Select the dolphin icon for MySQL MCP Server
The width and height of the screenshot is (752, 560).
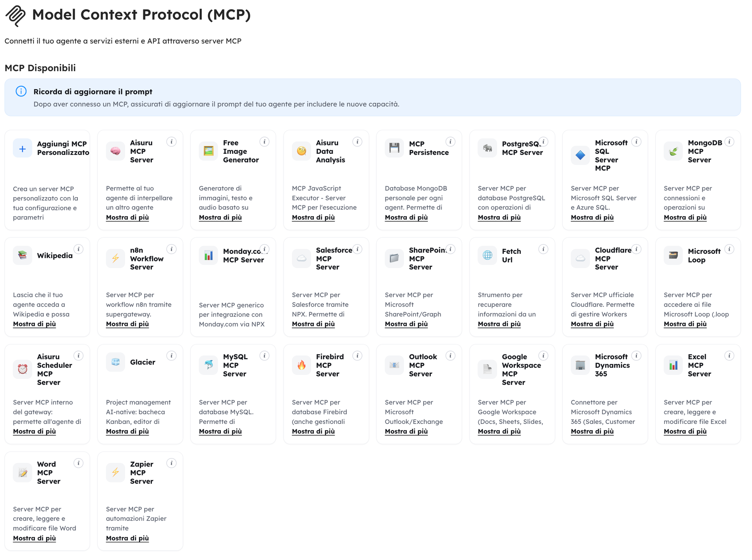[208, 365]
